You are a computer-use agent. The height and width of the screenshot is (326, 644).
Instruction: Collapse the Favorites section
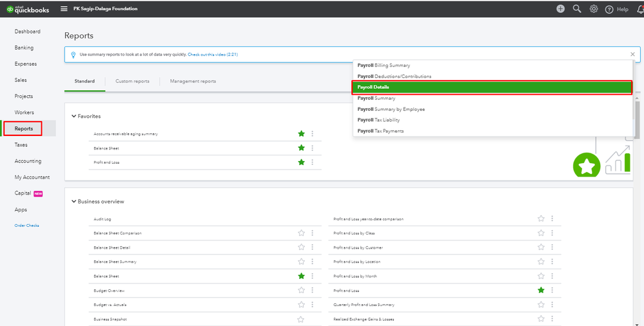(x=74, y=117)
